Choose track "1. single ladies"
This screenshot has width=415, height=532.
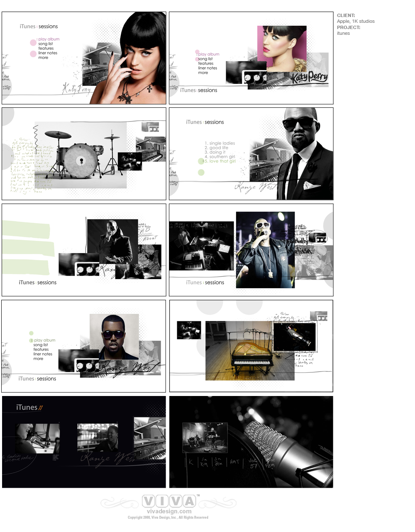(x=220, y=143)
